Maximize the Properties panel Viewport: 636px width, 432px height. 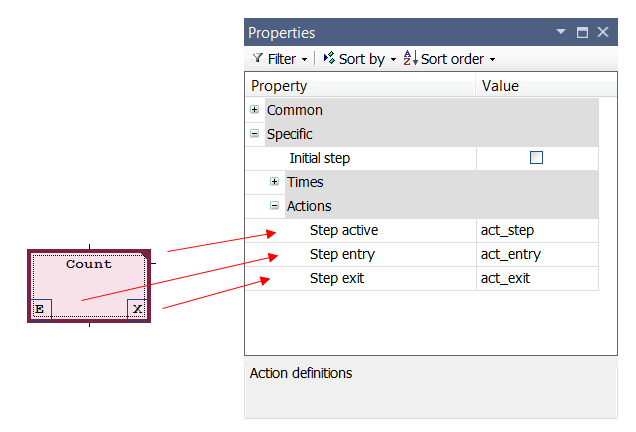[x=582, y=32]
